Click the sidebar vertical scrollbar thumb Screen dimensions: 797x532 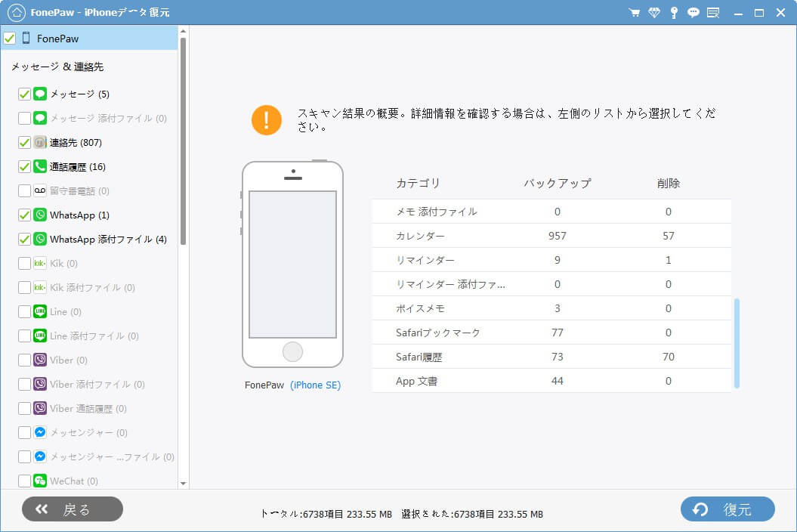pos(184,141)
